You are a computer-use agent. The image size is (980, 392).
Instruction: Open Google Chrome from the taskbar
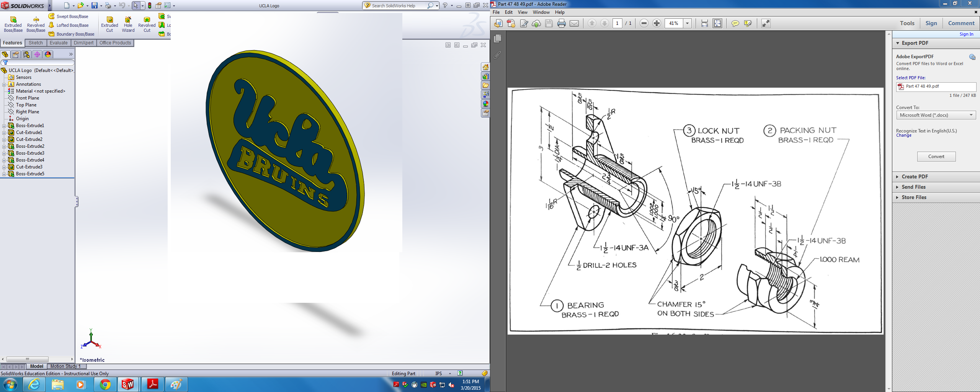[105, 384]
